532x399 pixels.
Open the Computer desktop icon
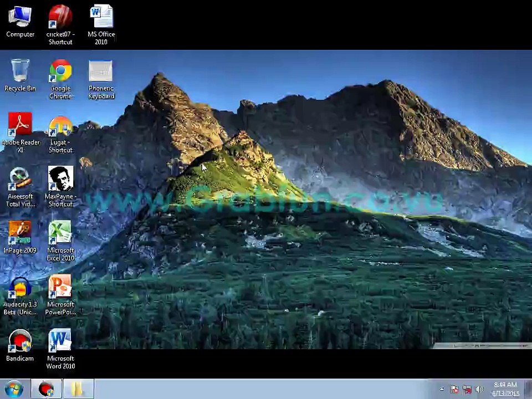click(20, 21)
